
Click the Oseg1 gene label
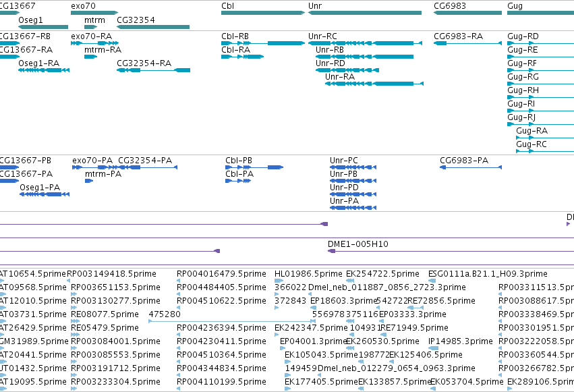pos(30,20)
